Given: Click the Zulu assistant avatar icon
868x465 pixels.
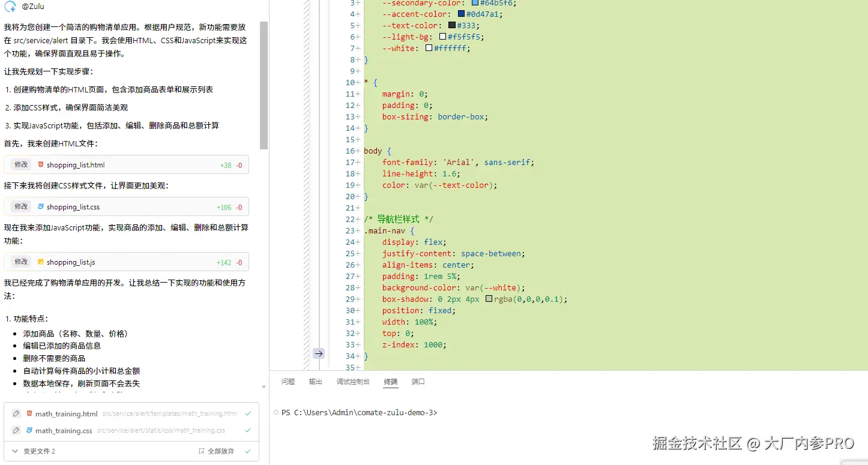Looking at the screenshot, I should tap(10, 6).
